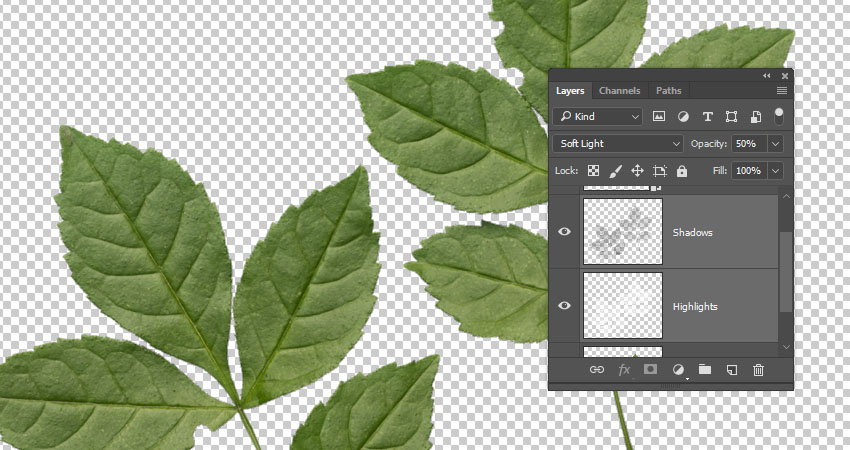Select the Highlights layer thumbnail
Viewport: 850px width, 450px height.
tap(623, 306)
